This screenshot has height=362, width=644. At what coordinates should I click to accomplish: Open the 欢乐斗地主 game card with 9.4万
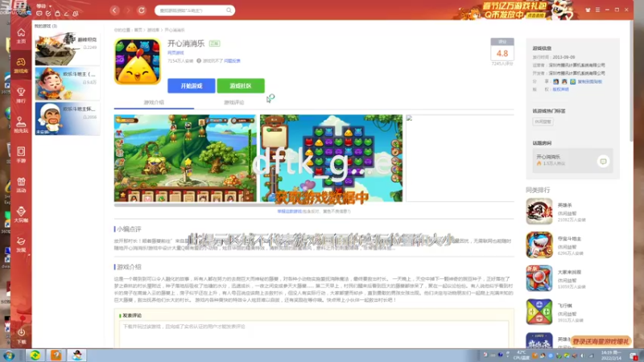click(68, 84)
